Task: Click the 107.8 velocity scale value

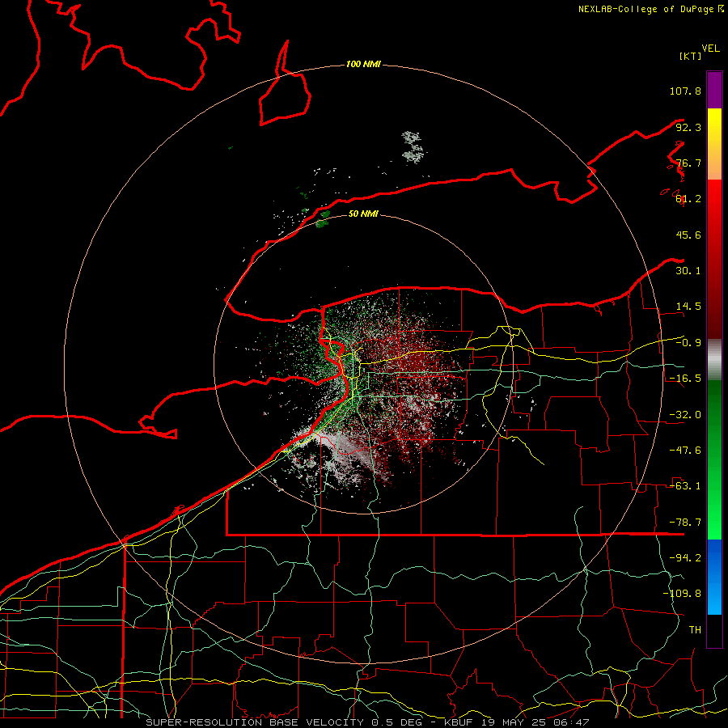Action: pos(685,91)
